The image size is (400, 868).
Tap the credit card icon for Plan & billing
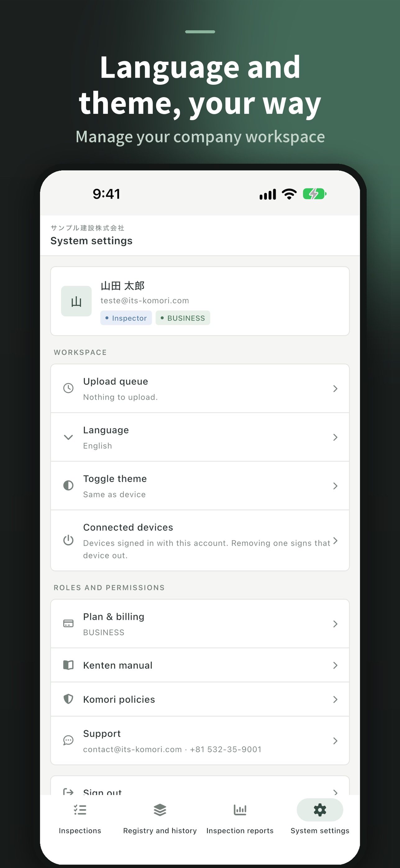(68, 623)
